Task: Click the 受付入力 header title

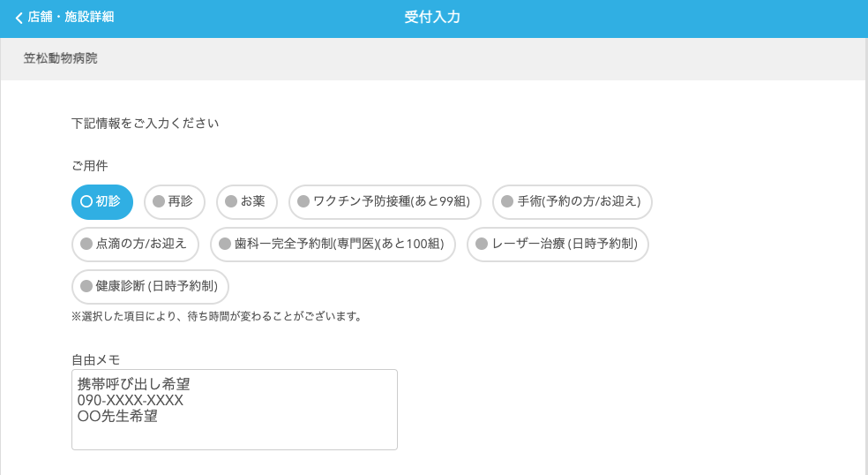Action: click(432, 18)
